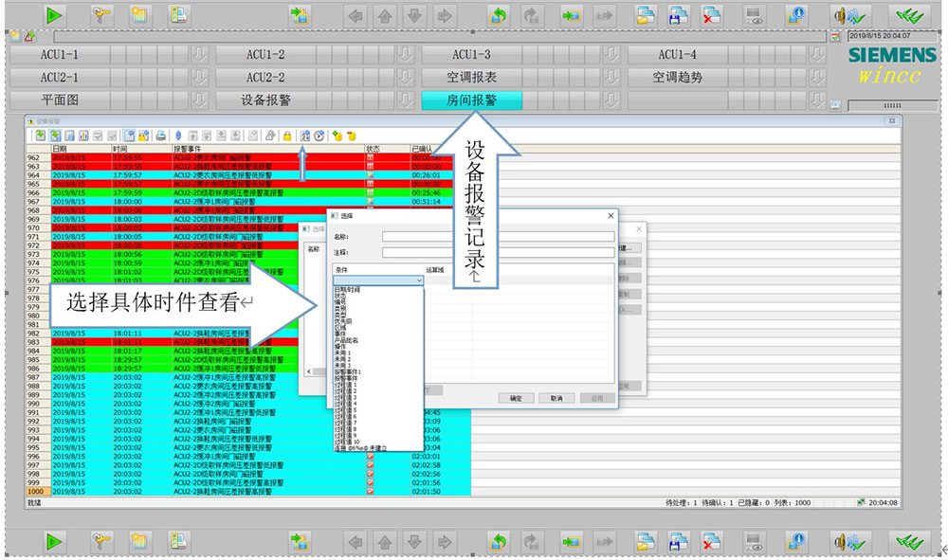This screenshot has width=948, height=560.
Task: Select alarm row number 964
Action: point(247,175)
